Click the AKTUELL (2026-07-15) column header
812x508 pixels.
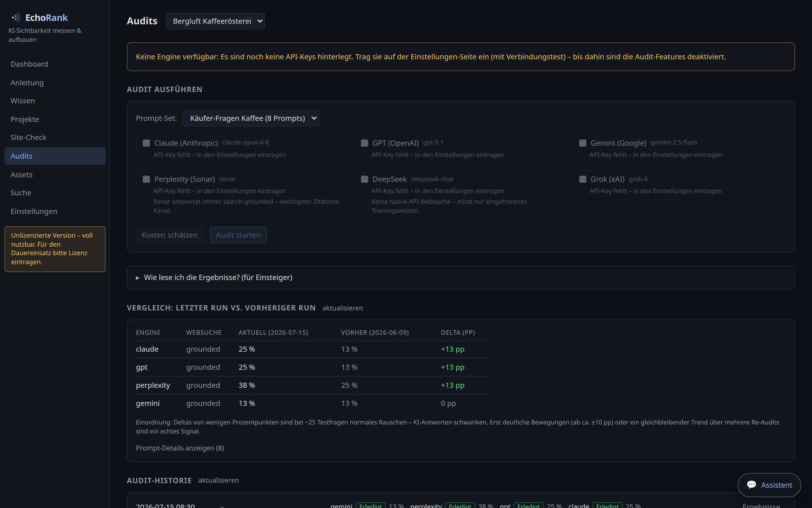point(273,332)
